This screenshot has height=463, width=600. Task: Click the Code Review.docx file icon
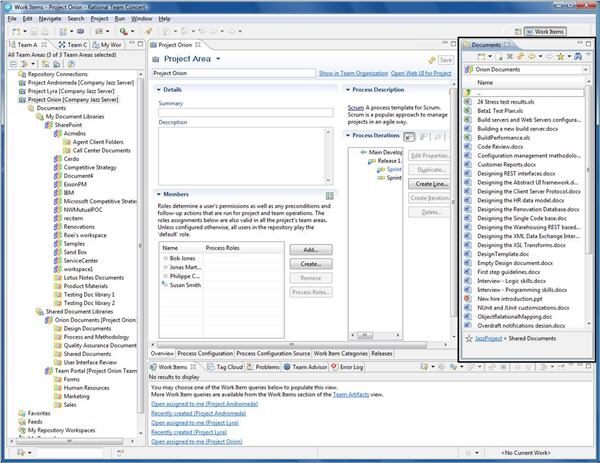tap(469, 145)
